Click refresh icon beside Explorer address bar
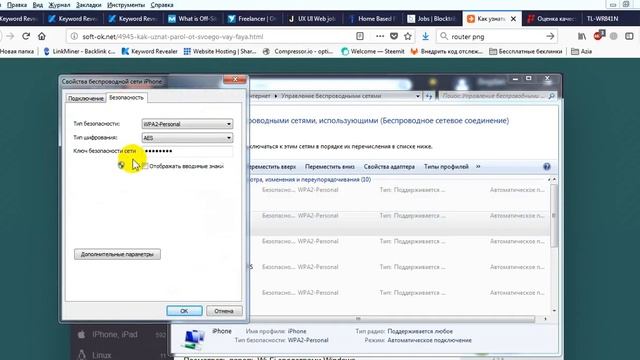The image size is (640, 360). tap(429, 96)
